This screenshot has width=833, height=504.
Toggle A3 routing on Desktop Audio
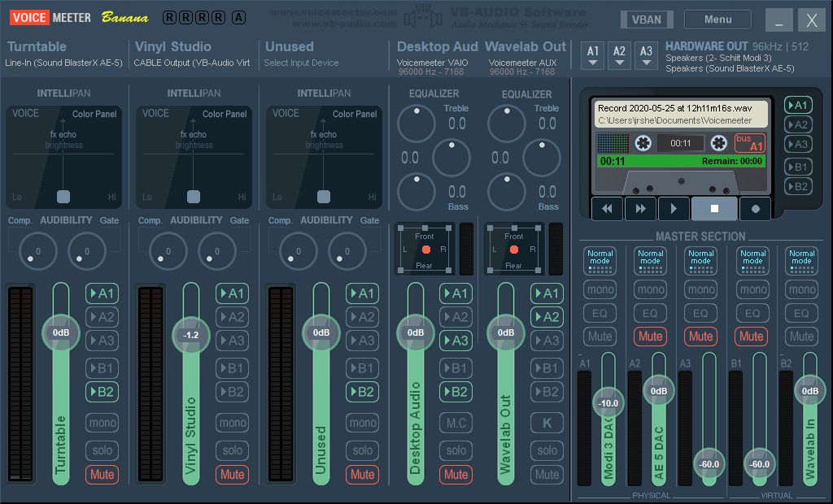point(456,341)
